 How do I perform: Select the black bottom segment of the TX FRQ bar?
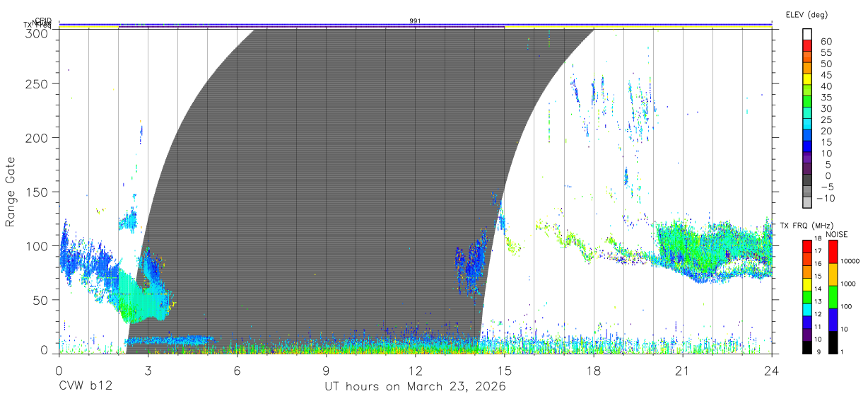tap(807, 347)
